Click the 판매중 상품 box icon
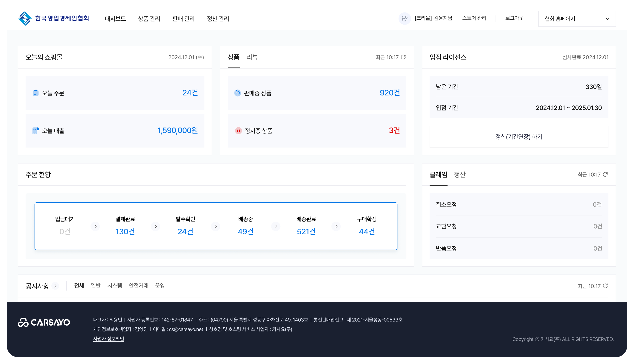Image resolution: width=634 pixels, height=364 pixels. tap(237, 93)
